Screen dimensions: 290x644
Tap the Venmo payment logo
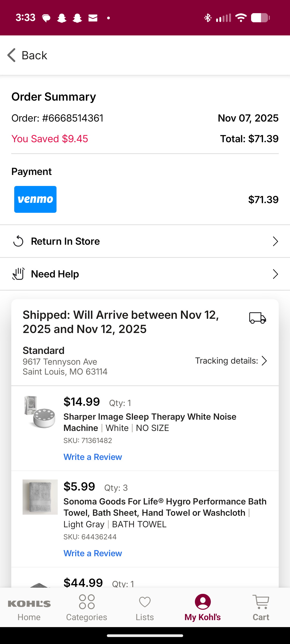(x=35, y=199)
